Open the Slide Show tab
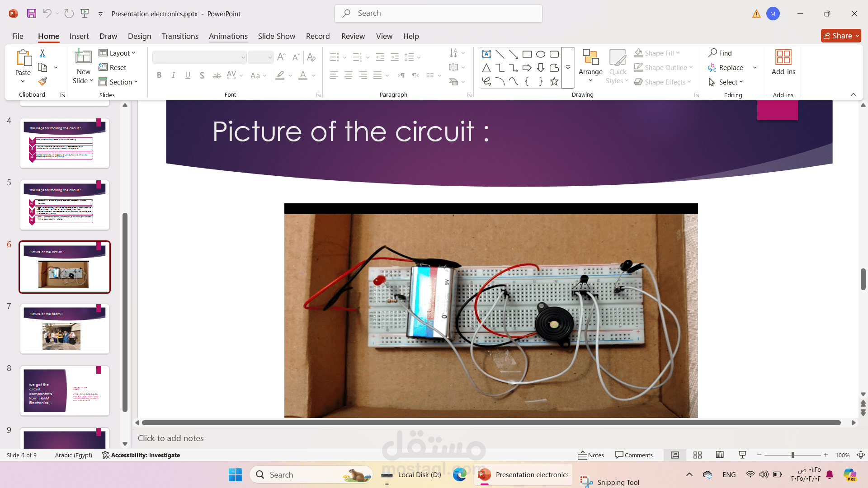The height and width of the screenshot is (488, 868). (x=277, y=36)
